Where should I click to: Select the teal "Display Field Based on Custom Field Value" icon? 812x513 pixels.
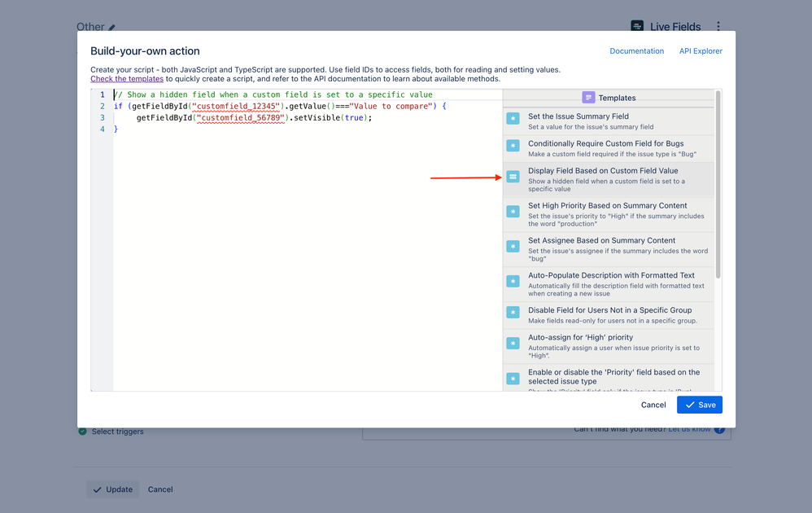[x=513, y=176]
